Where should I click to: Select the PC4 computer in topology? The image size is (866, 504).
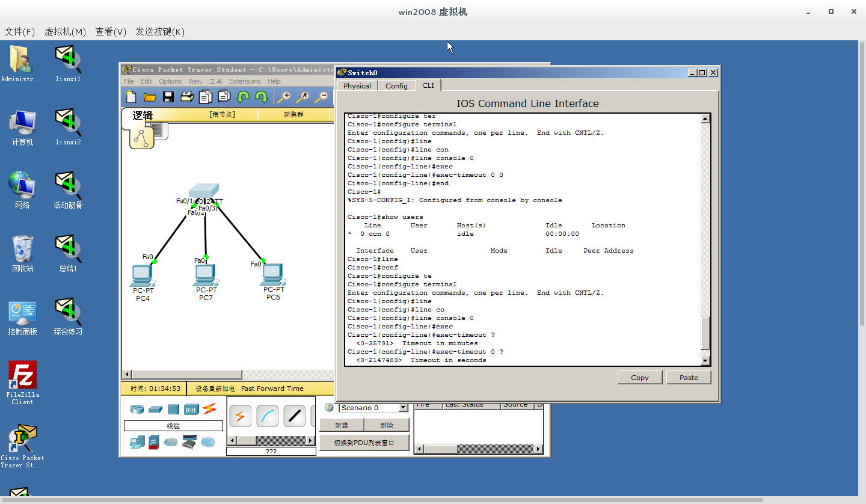click(143, 275)
